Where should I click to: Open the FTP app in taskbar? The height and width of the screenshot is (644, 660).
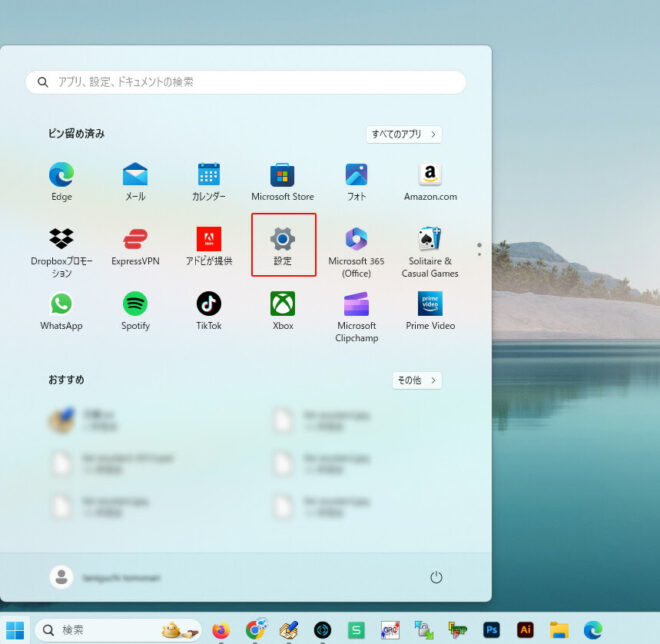458,630
